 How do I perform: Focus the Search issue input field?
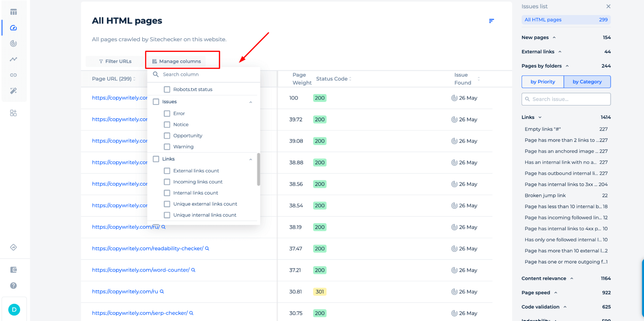pyautogui.click(x=566, y=99)
